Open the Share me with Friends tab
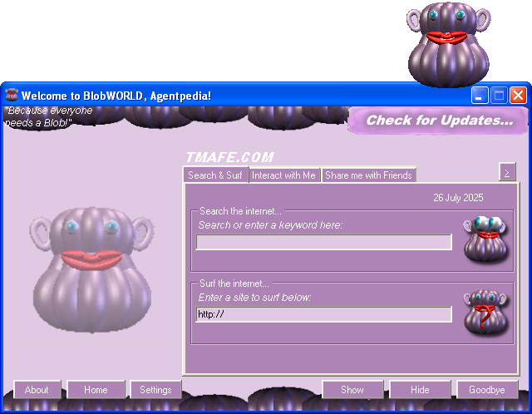This screenshot has height=414, width=532. [368, 175]
